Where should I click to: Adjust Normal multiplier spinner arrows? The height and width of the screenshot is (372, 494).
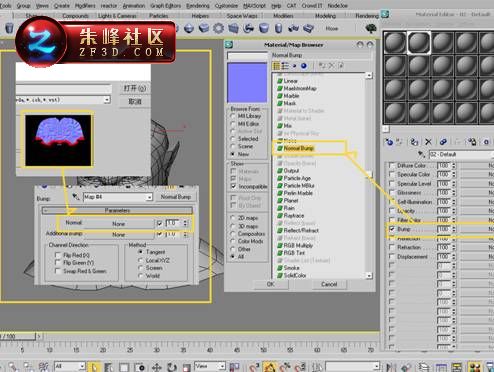(185, 223)
